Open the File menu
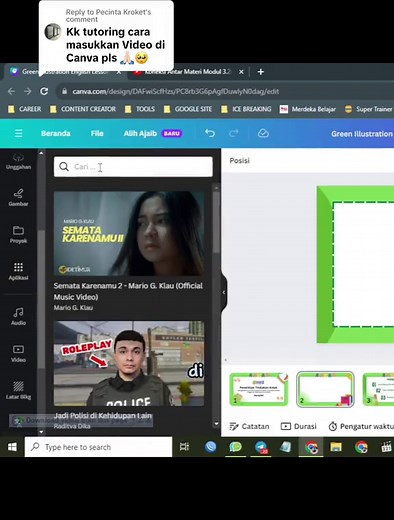394x520 pixels. click(x=97, y=134)
